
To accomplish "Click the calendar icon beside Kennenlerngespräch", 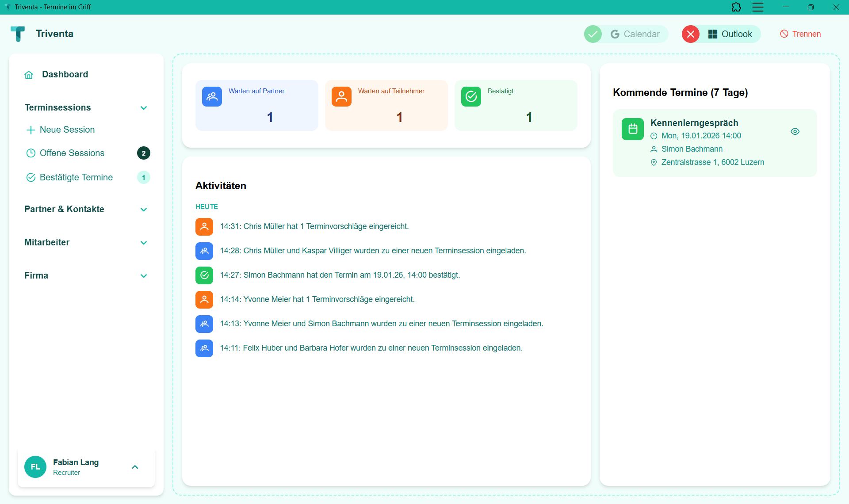I will [632, 129].
